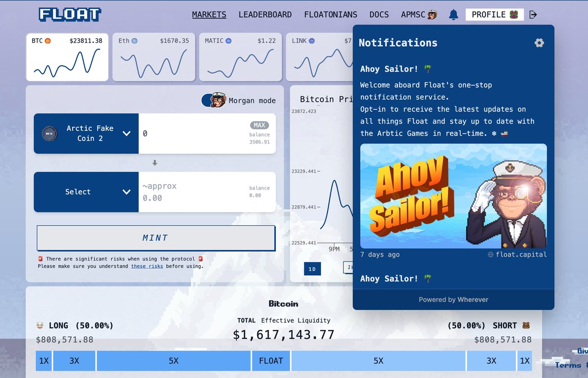Click the MAX balance button
This screenshot has height=378, width=588.
click(x=260, y=125)
